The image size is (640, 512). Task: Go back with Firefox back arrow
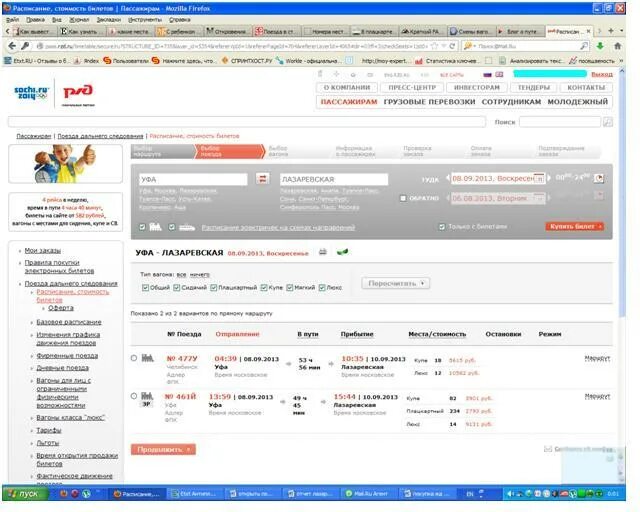coord(13,46)
